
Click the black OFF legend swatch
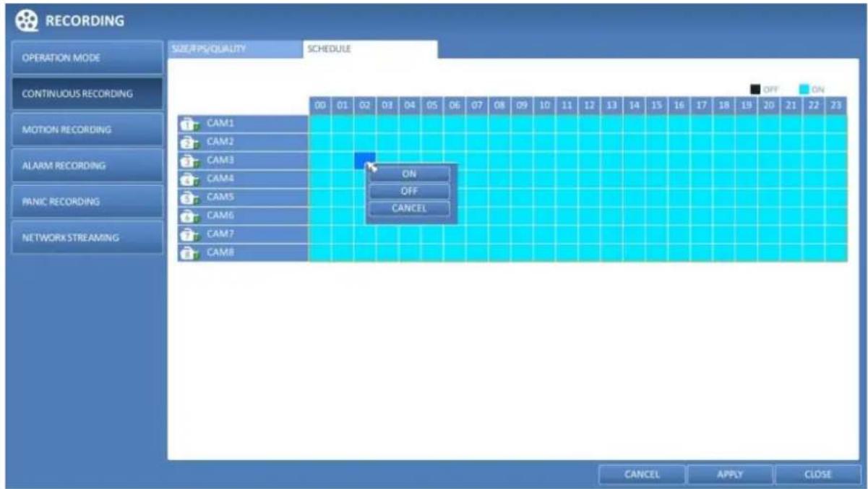(755, 90)
